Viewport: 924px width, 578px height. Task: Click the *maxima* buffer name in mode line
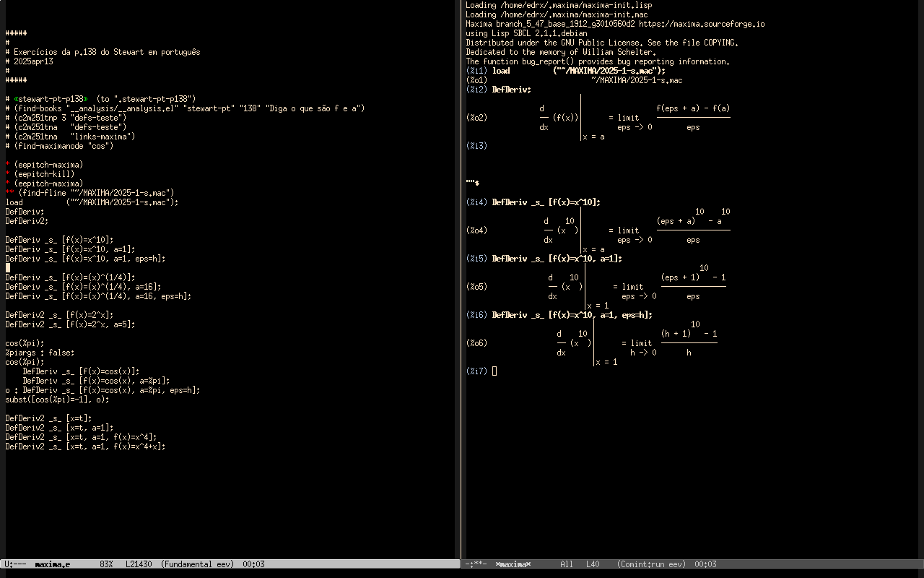513,564
